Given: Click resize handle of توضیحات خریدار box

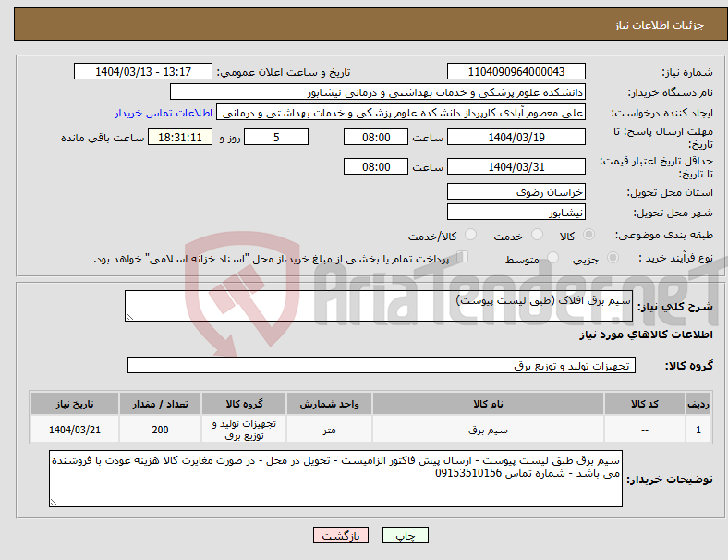Looking at the screenshot, I should coord(54,503).
